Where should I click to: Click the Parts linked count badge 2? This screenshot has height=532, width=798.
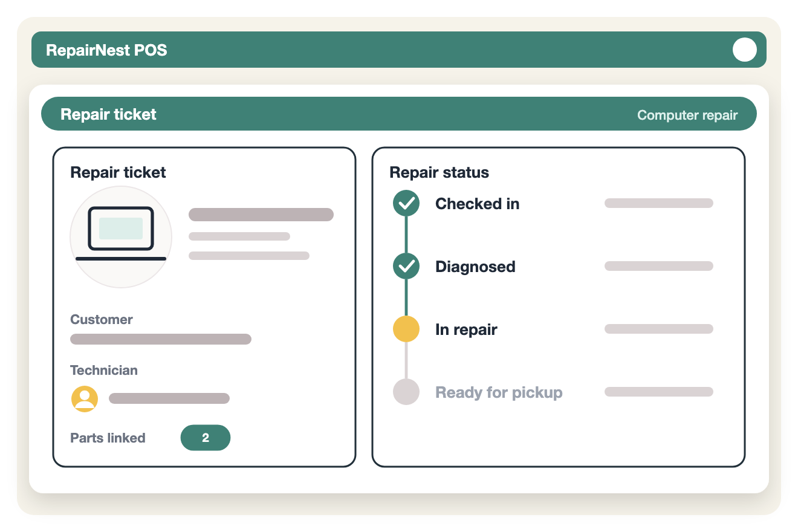tap(206, 438)
